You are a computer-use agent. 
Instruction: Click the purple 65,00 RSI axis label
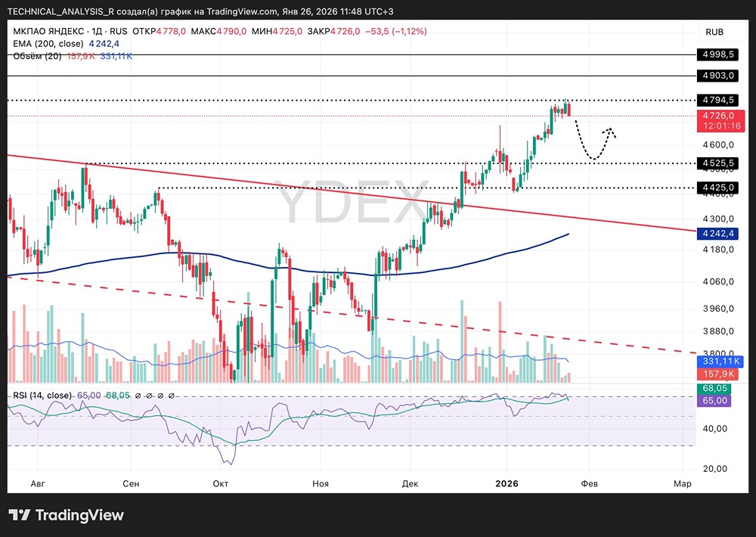pyautogui.click(x=714, y=400)
